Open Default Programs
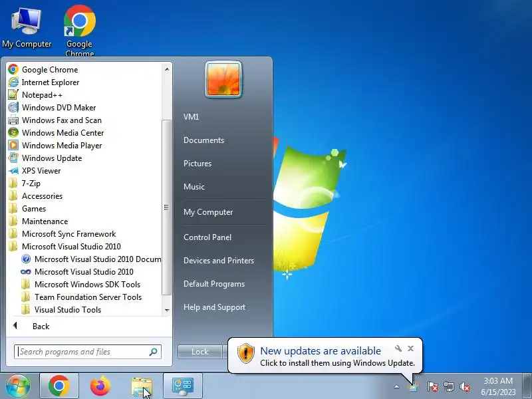The width and height of the screenshot is (532, 399). pos(213,284)
